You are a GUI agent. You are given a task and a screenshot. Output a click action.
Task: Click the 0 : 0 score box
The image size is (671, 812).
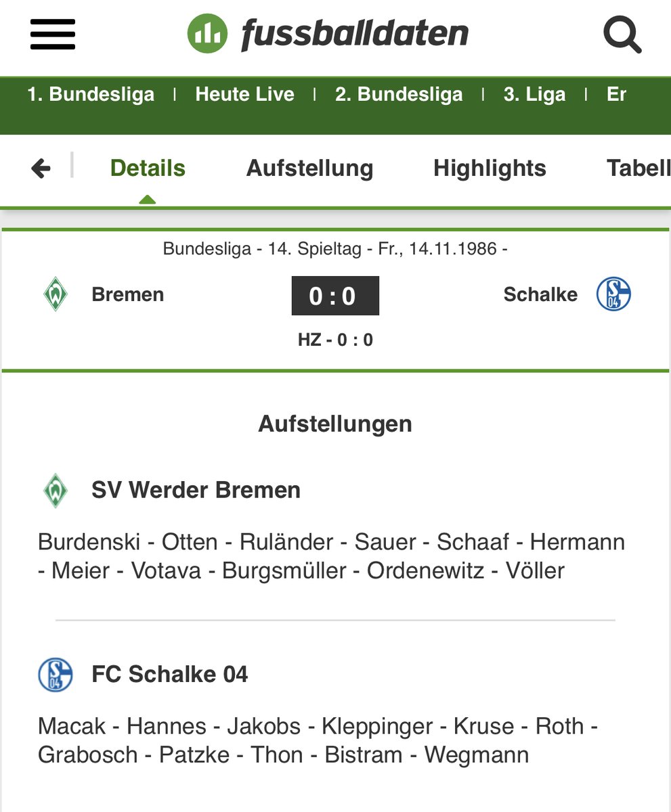(x=335, y=296)
